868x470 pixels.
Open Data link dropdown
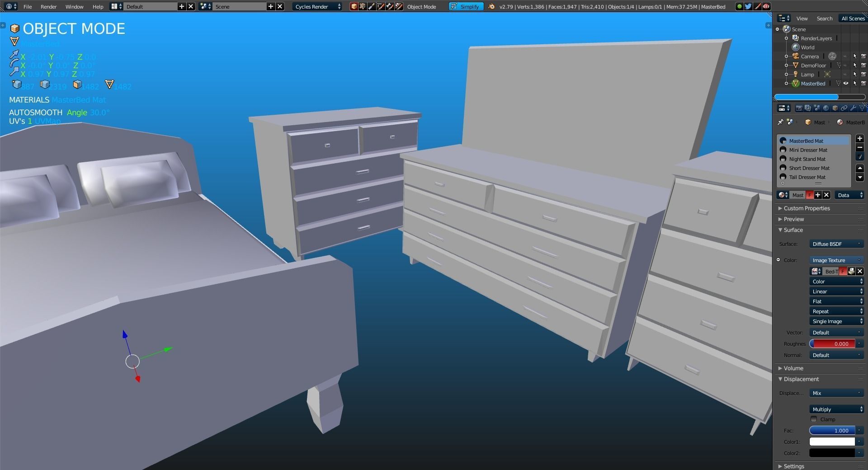(849, 195)
